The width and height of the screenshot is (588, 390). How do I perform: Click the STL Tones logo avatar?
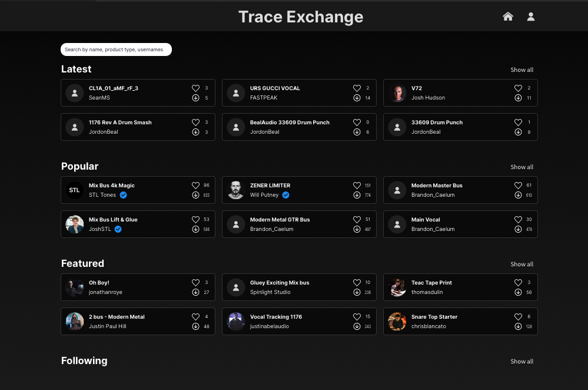[x=75, y=190]
